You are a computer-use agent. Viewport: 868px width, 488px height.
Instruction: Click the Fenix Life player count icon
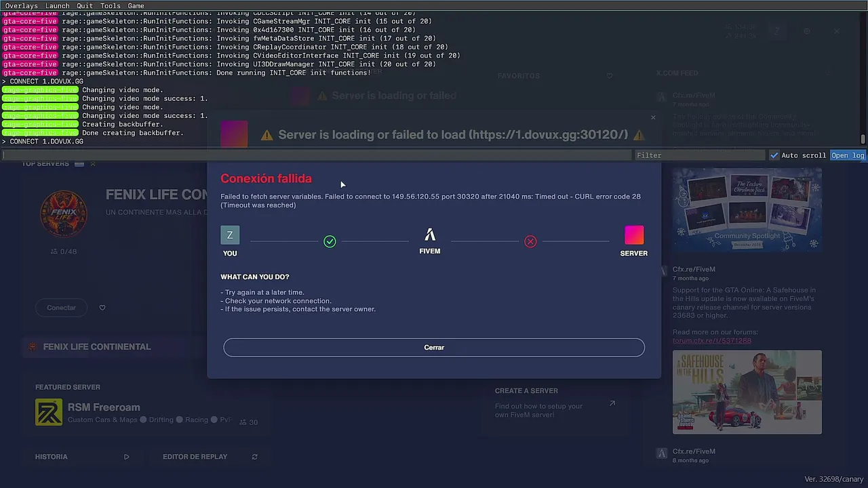click(54, 251)
